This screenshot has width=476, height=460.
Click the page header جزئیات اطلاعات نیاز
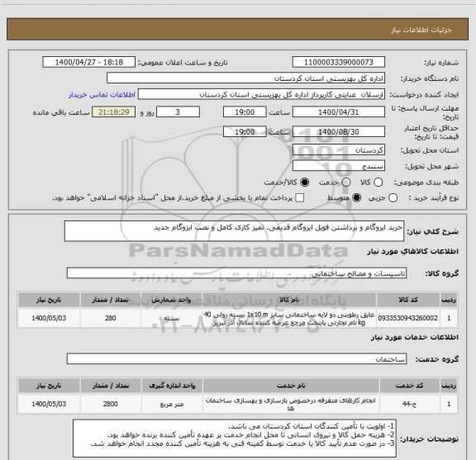point(421,30)
